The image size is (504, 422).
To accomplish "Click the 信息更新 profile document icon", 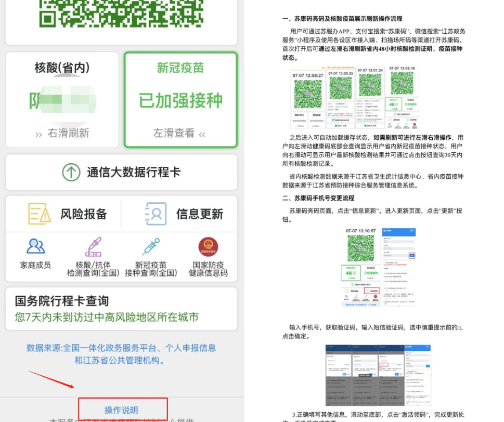I will (156, 214).
